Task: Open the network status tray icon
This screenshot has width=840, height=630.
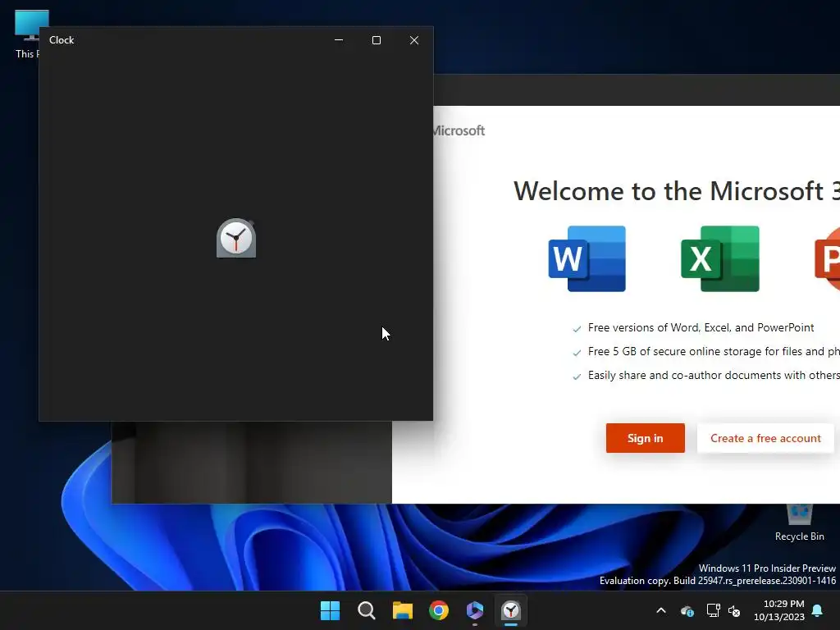Action: click(713, 610)
